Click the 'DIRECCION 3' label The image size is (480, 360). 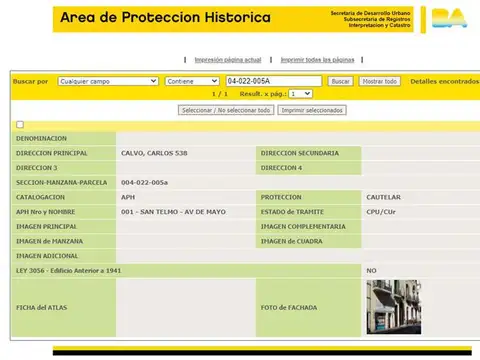(x=37, y=168)
